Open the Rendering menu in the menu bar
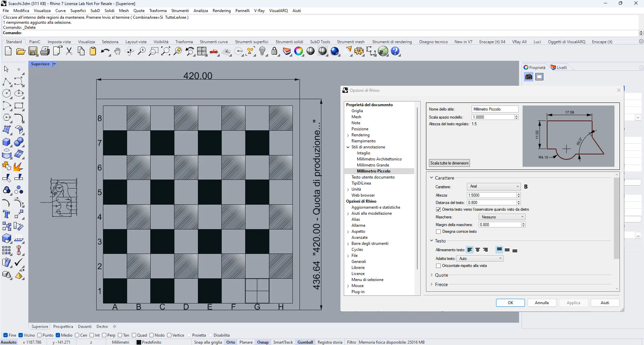The width and height of the screenshot is (644, 345). click(221, 11)
